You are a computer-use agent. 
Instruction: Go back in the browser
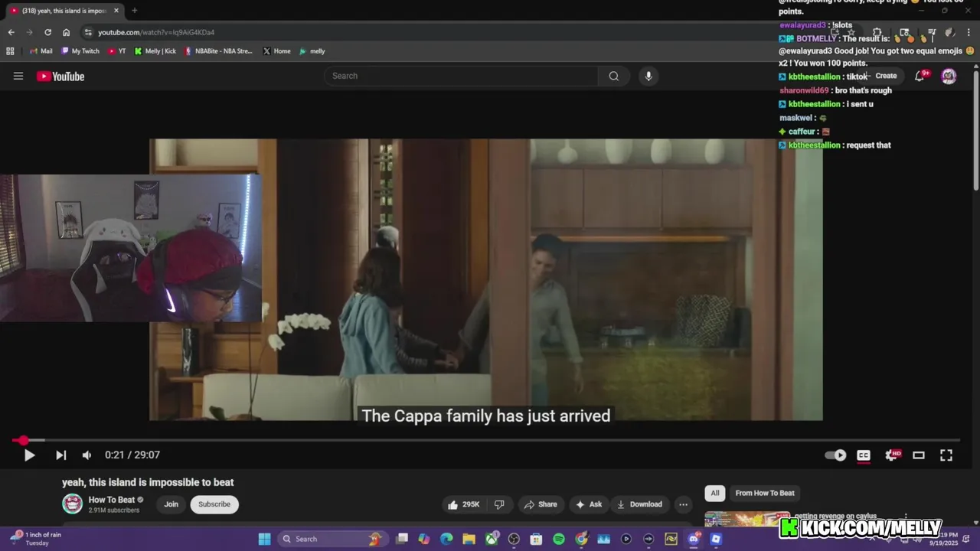[11, 32]
